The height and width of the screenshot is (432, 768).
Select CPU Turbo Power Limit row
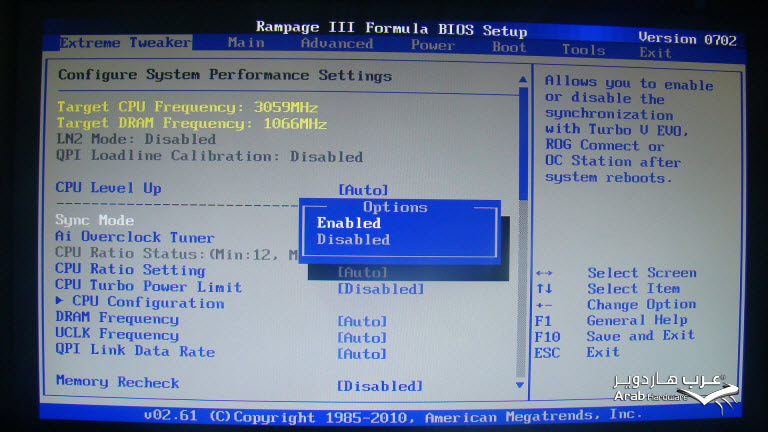pos(148,286)
